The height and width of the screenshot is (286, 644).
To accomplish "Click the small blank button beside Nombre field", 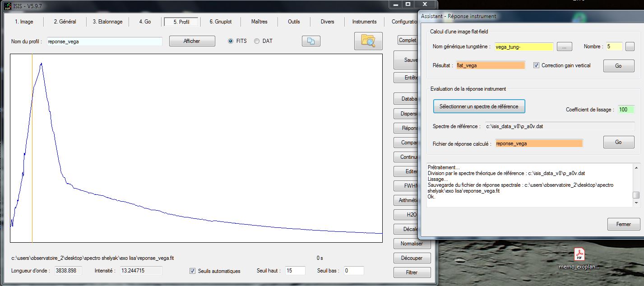I will [630, 46].
